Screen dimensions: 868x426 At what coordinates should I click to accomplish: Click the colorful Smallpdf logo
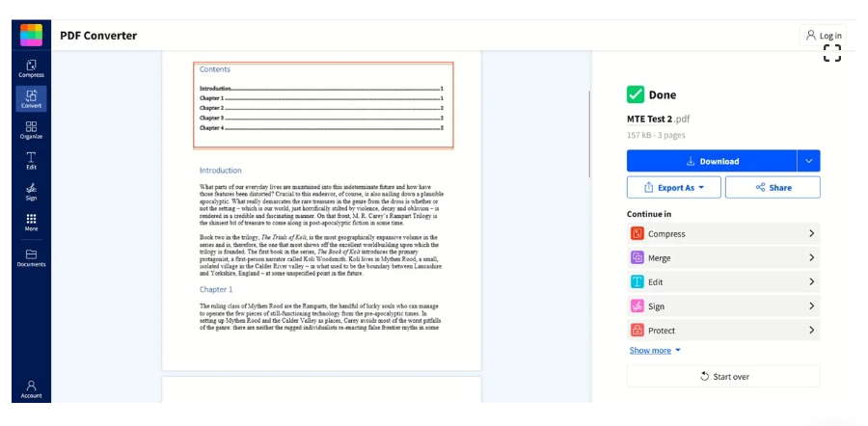pos(31,35)
